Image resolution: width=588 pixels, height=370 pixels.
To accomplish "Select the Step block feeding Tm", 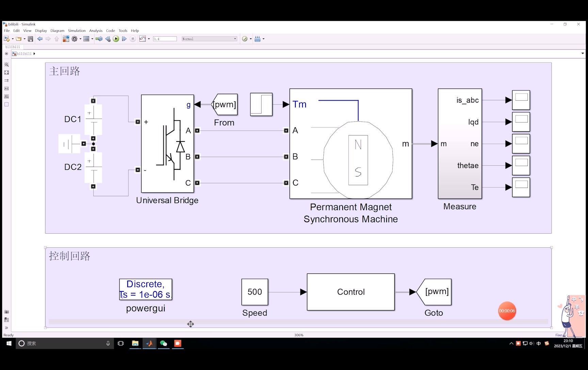I will click(x=261, y=104).
